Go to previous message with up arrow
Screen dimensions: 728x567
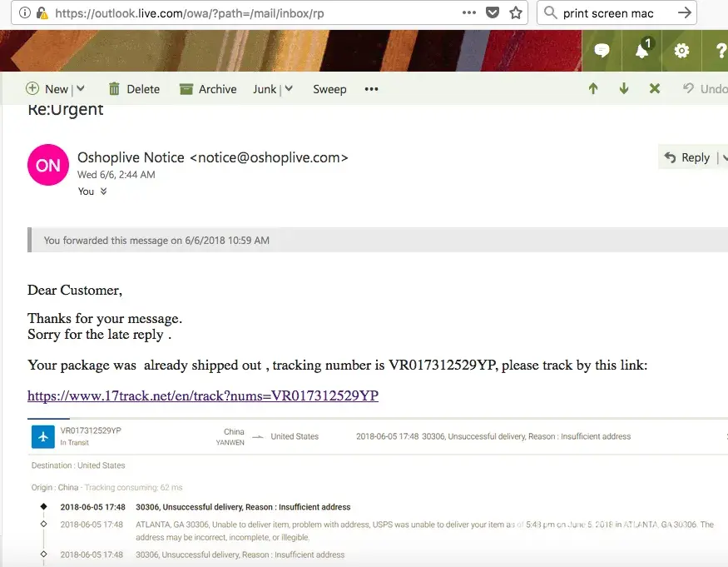click(x=593, y=89)
